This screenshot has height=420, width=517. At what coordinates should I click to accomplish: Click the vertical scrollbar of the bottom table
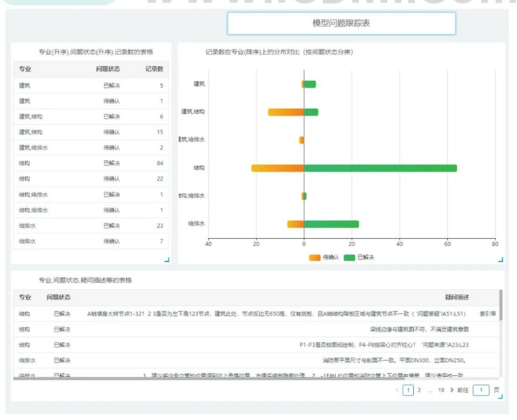501,305
